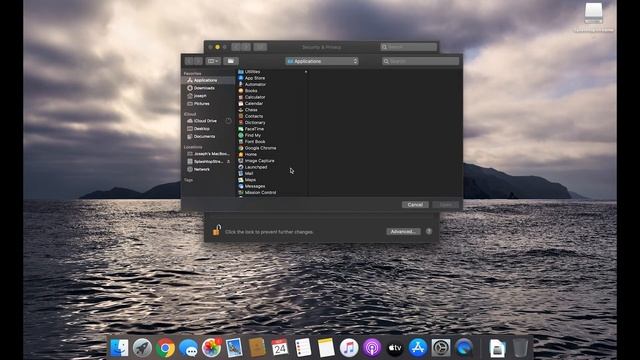Focus the file dialog search field
Viewport: 640px width, 360px height.
(420, 61)
